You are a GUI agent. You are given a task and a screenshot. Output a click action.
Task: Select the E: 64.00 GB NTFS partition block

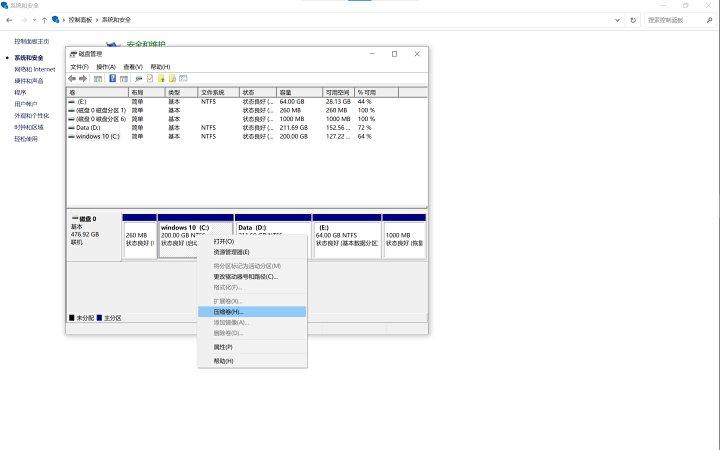(345, 236)
